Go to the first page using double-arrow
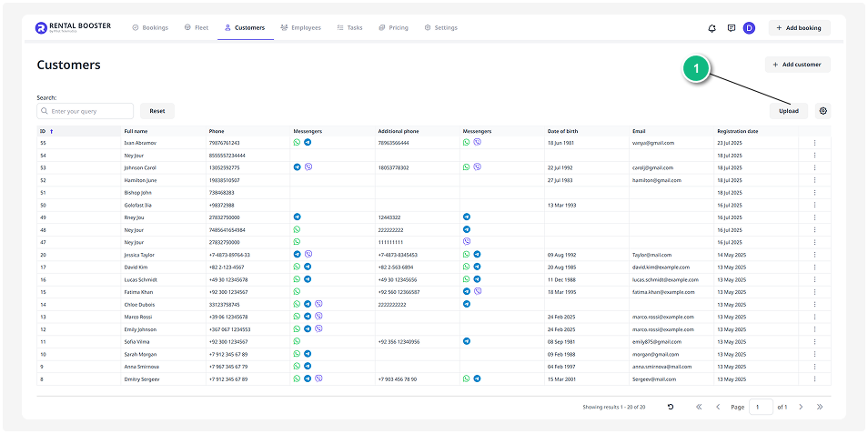Image resolution: width=868 pixels, height=434 pixels. (699, 407)
